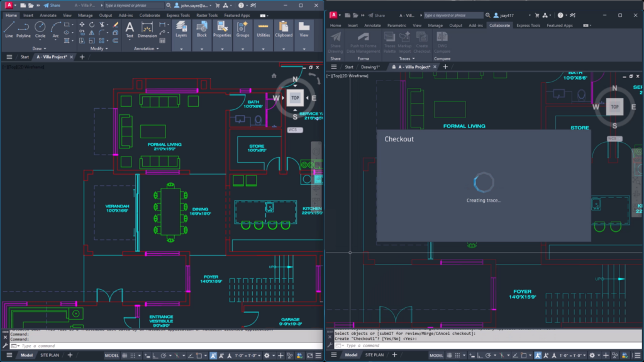Click Share Drawing in right window
Viewport: 644px width, 362px height.
coord(336,43)
